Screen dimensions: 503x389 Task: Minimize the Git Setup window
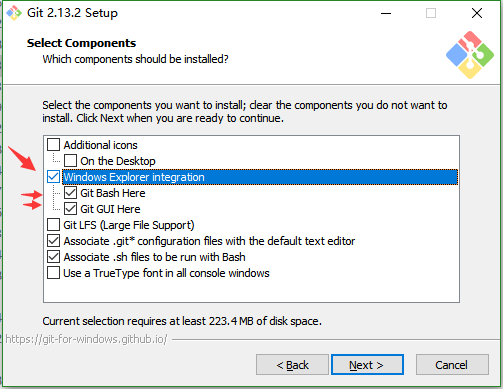[x=386, y=13]
